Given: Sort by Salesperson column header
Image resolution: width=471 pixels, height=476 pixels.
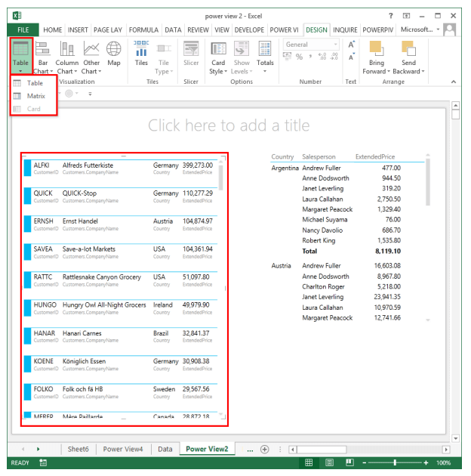Looking at the screenshot, I should pos(319,156).
